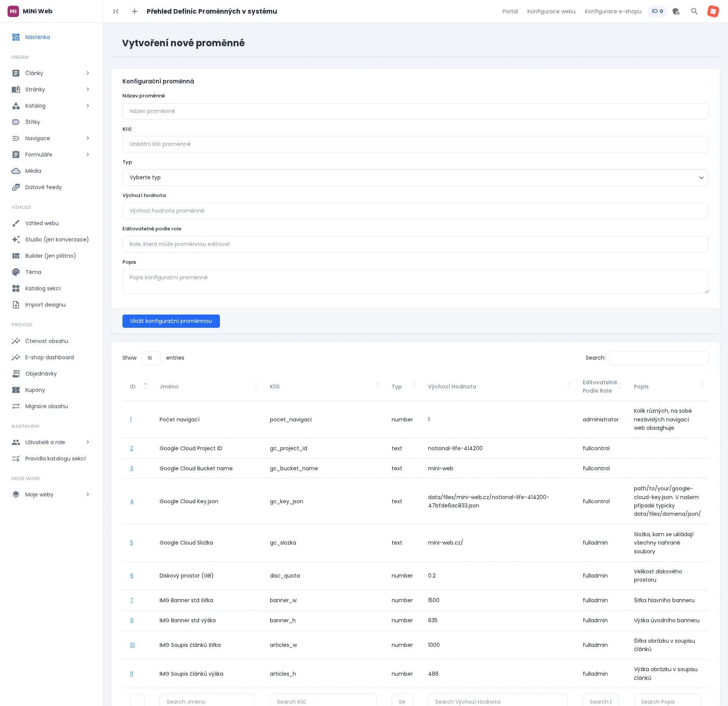This screenshot has width=728, height=706.
Task: Expand Uživatelé a role chevron
Action: tap(88, 442)
